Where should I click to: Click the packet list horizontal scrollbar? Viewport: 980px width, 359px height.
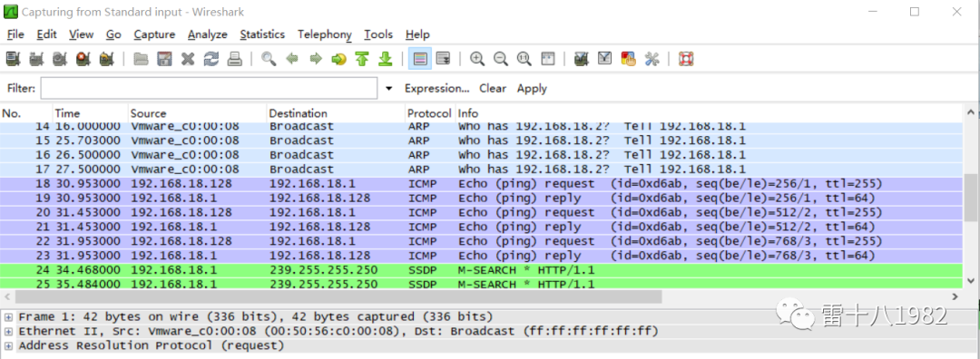tap(338, 296)
